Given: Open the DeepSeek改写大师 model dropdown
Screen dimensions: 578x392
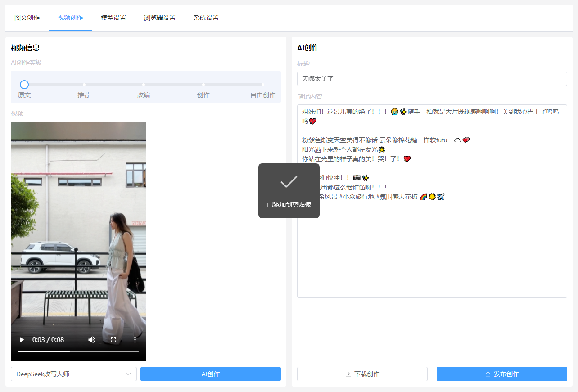Looking at the screenshot, I should [x=73, y=374].
